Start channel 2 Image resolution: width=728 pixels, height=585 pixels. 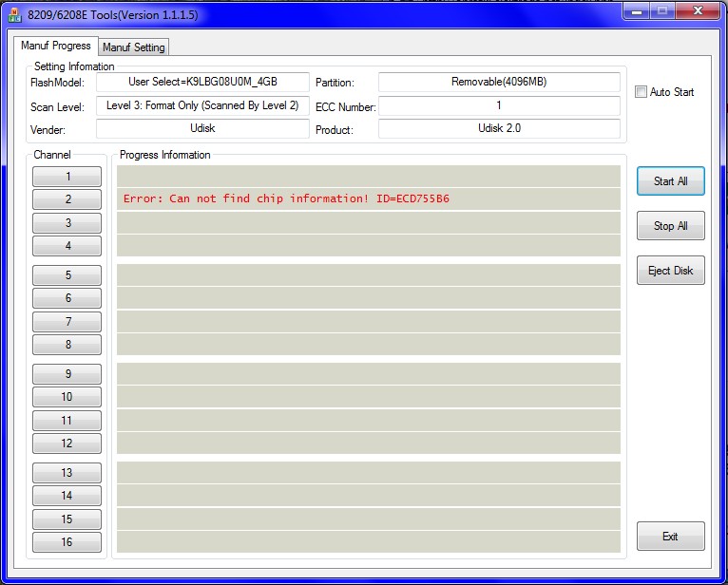click(67, 199)
